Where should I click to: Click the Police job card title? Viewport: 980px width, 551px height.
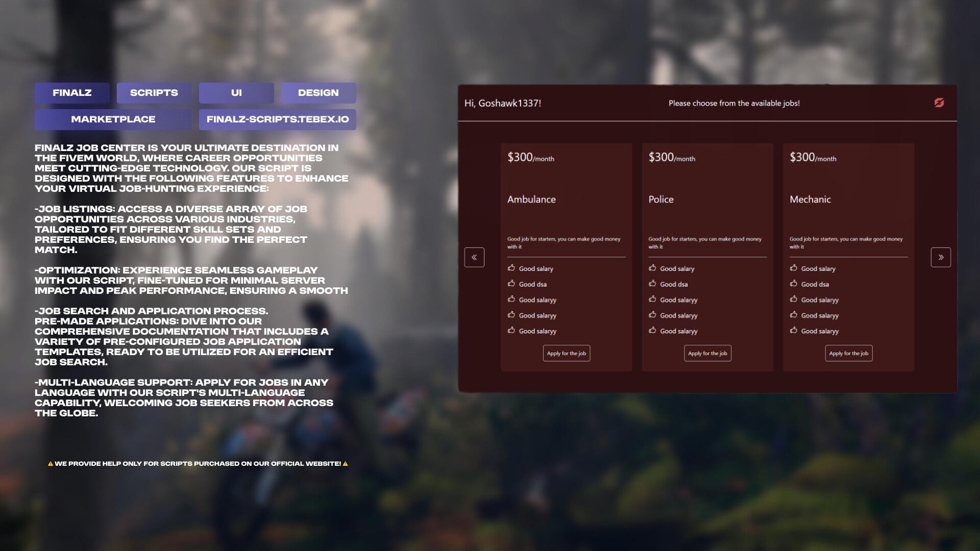click(661, 199)
